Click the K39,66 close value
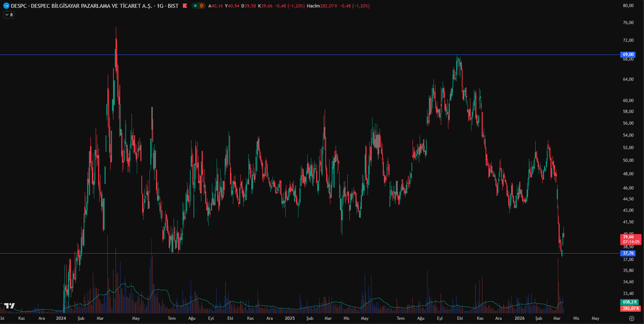The height and width of the screenshot is (324, 644). point(265,5)
